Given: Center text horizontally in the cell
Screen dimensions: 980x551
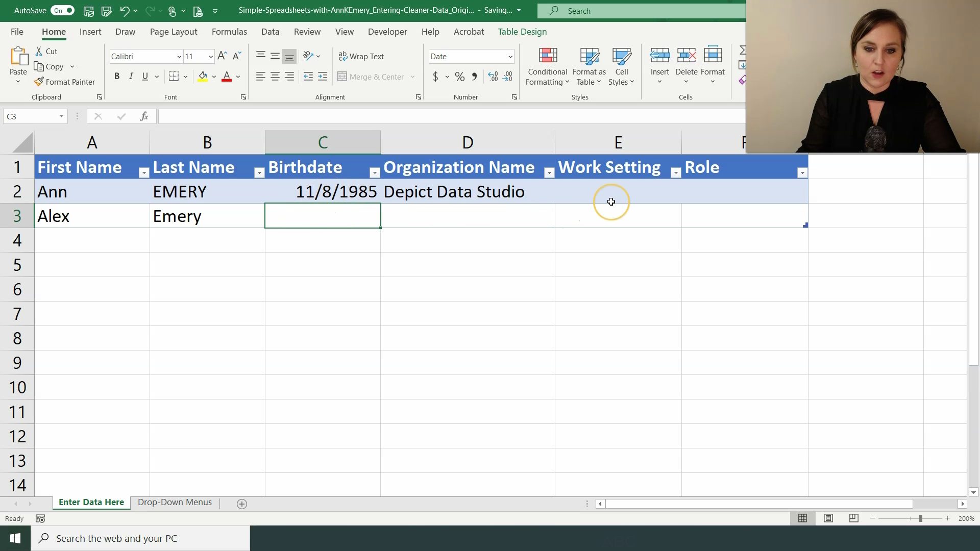Looking at the screenshot, I should tap(275, 77).
